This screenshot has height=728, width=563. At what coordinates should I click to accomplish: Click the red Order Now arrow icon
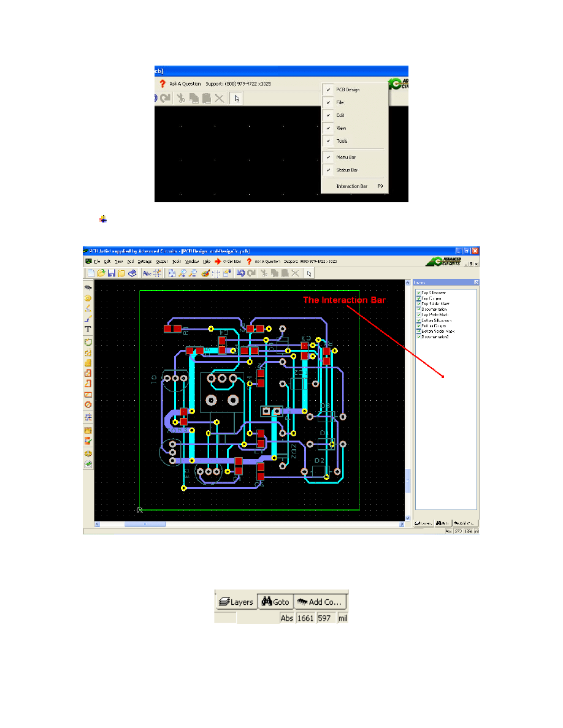(x=218, y=261)
